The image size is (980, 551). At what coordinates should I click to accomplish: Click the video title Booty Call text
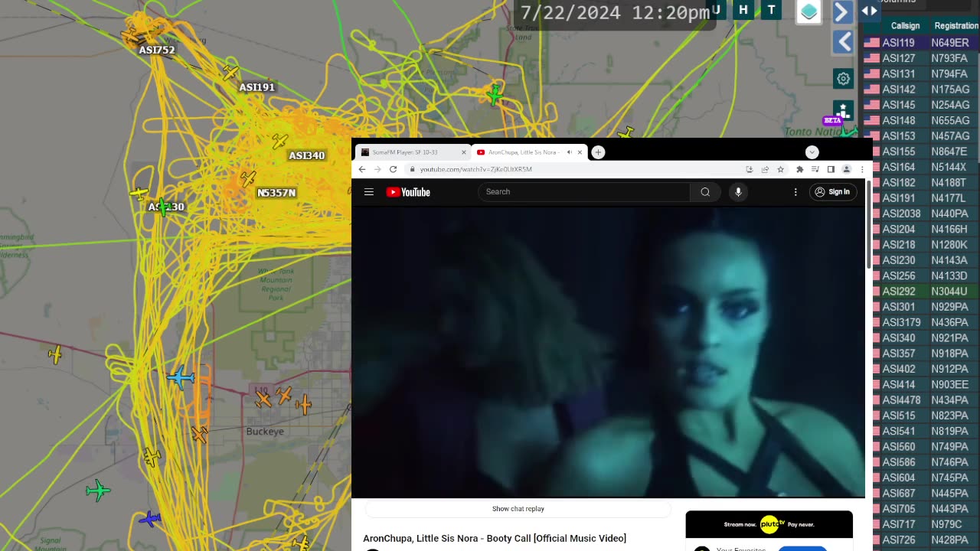(x=495, y=539)
